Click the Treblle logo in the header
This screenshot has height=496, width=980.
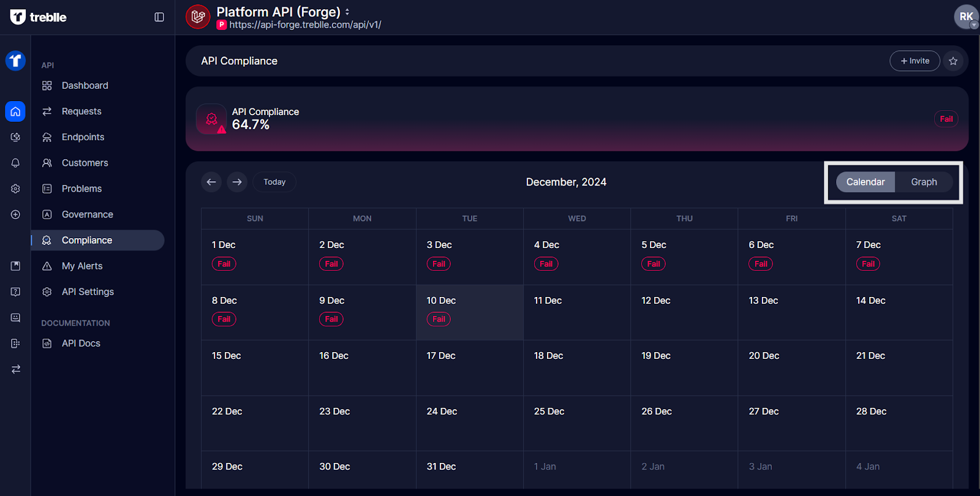pos(39,17)
